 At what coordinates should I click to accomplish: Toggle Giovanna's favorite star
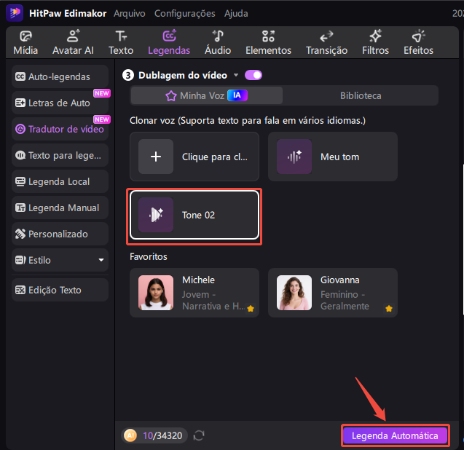pos(389,309)
